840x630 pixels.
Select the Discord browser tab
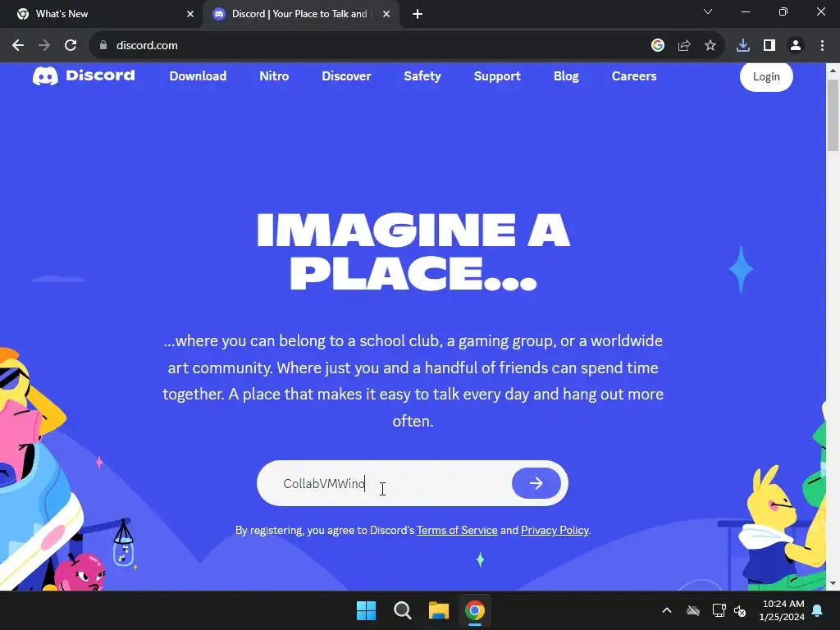click(x=300, y=14)
